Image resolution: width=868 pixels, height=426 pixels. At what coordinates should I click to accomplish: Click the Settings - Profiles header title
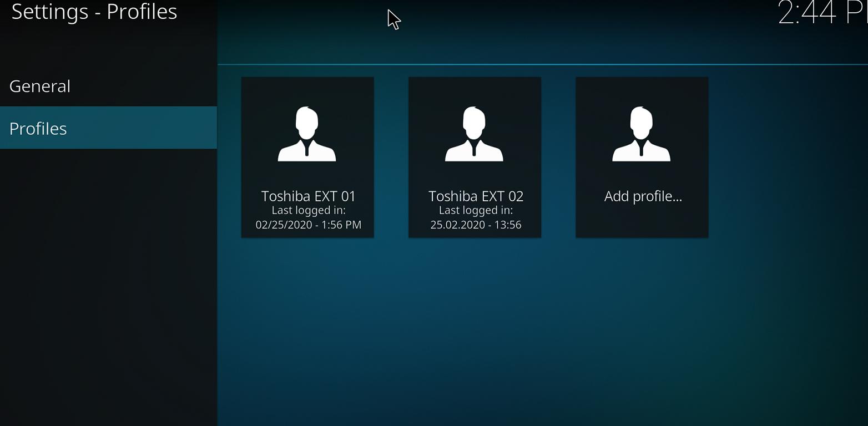pos(94,12)
